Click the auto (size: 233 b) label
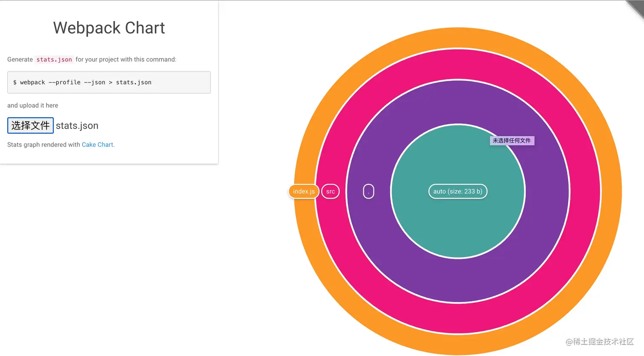Image resolution: width=644 pixels, height=356 pixels. click(457, 192)
